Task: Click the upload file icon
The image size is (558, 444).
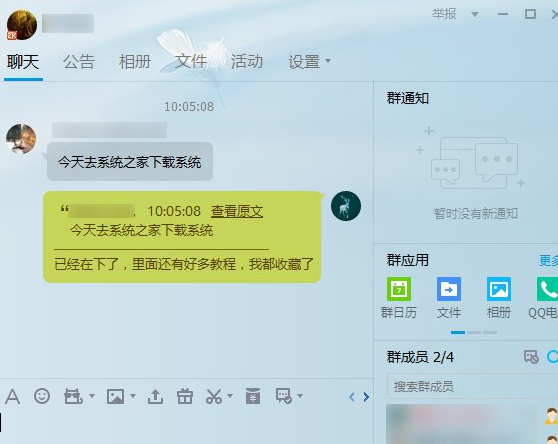Action: click(x=156, y=396)
